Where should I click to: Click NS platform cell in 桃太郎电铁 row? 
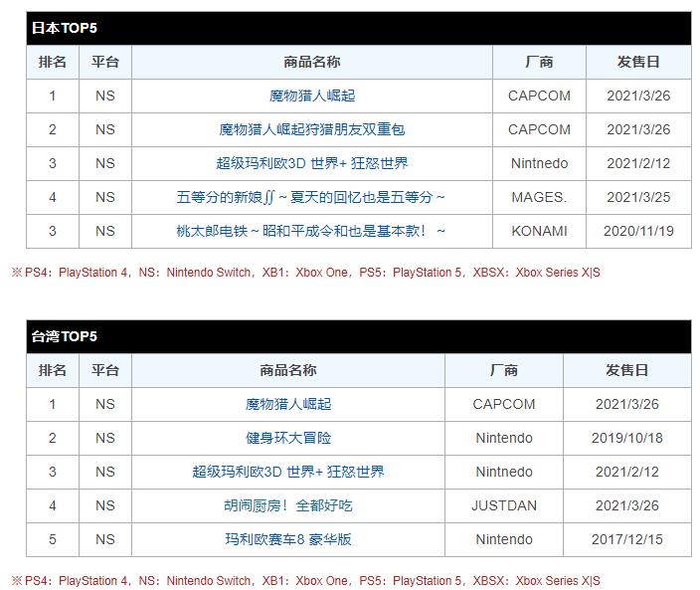coord(105,231)
